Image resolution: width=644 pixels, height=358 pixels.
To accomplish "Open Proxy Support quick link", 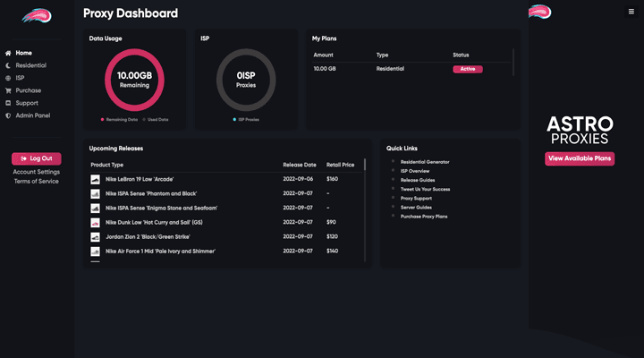I will 416,198.
